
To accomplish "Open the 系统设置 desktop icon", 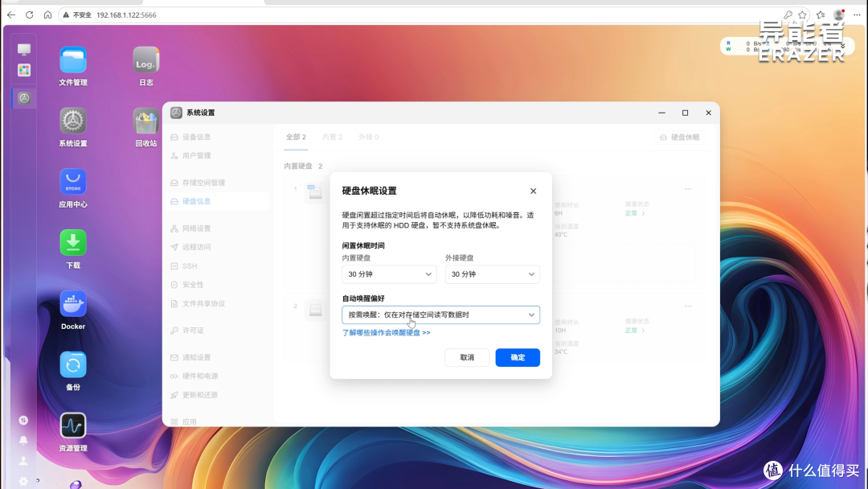I will [x=73, y=121].
